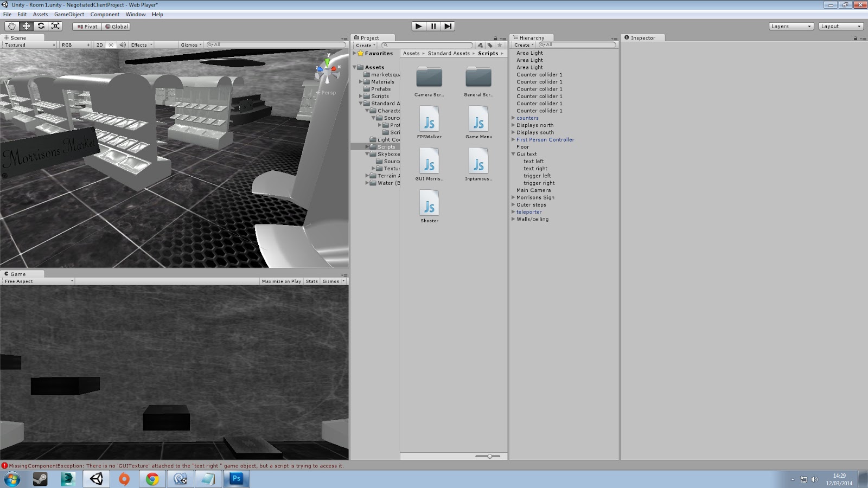Expand the counters object in Hierarchy
Screen dimensions: 868x488
coord(513,118)
